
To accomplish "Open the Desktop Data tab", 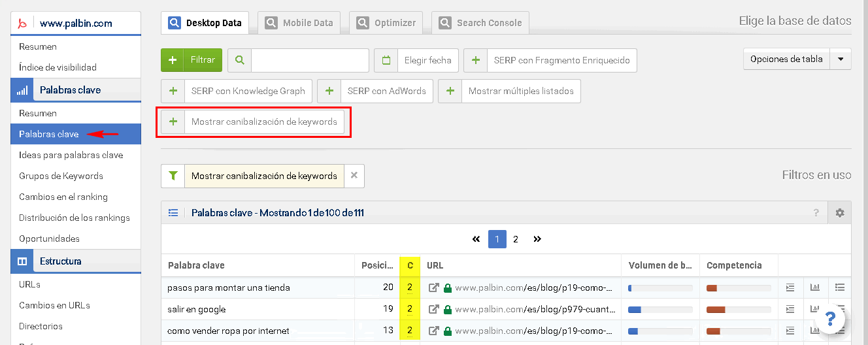I will click(x=205, y=23).
